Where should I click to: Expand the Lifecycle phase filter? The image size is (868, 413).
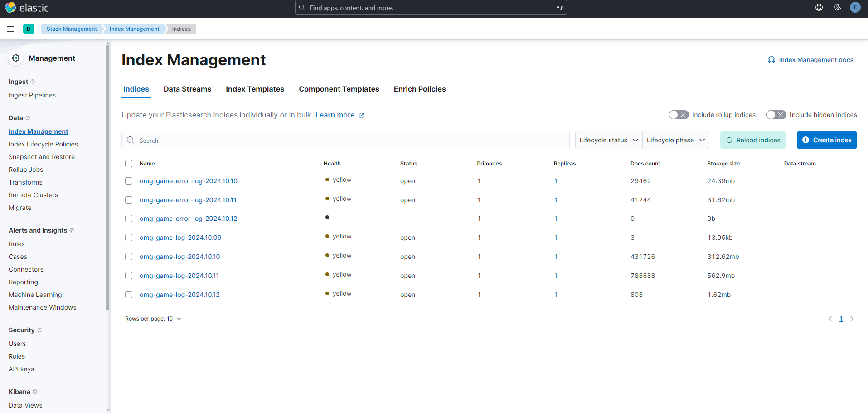click(675, 140)
